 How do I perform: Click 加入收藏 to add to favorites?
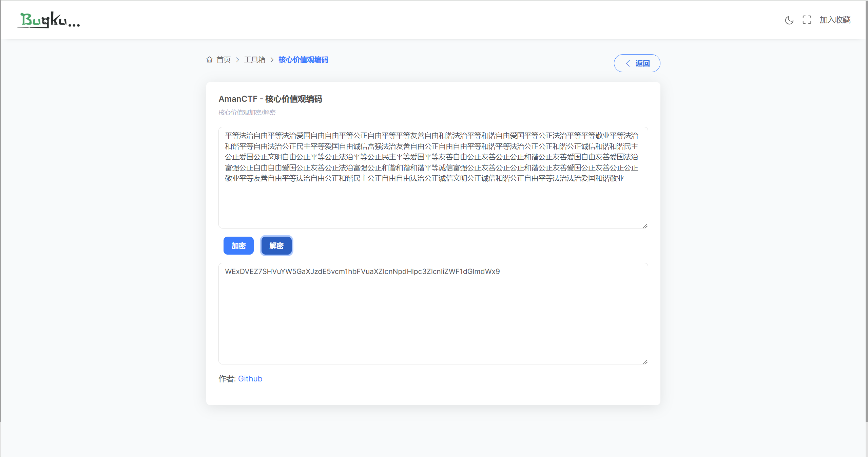pos(835,20)
